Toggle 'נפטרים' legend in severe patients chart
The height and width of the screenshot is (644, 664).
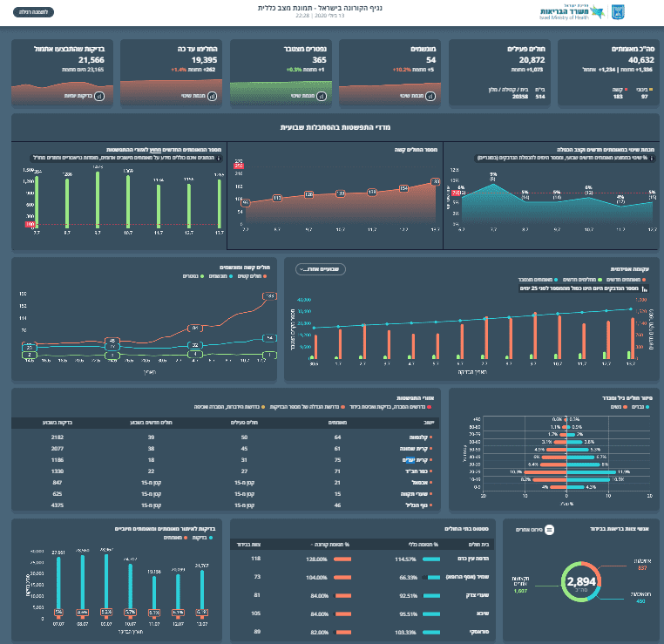[193, 276]
